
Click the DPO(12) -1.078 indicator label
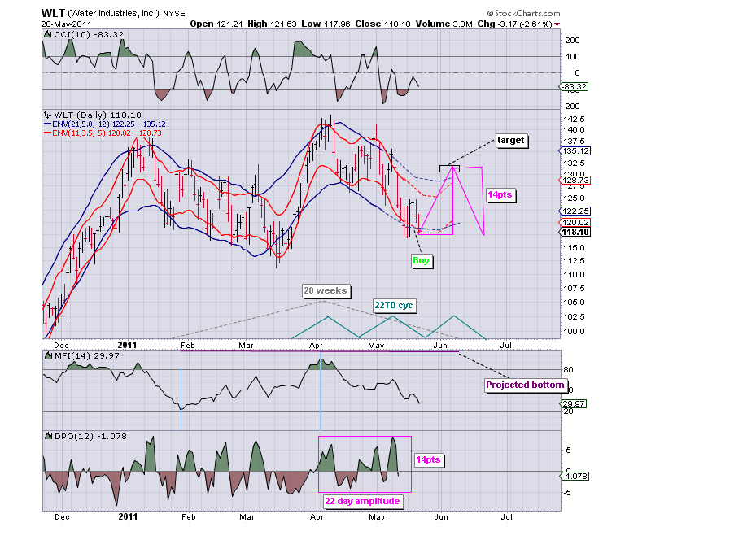90,436
